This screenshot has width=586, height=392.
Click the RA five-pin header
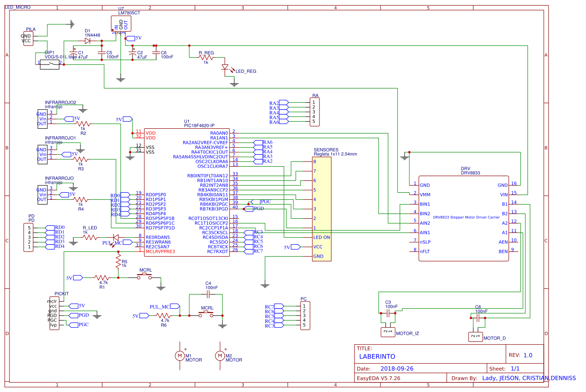315,112
